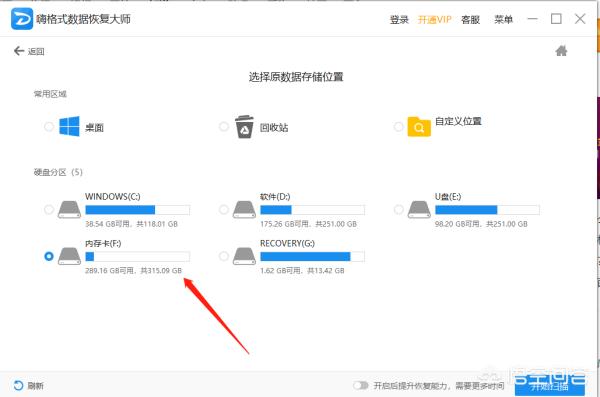Viewport: 600px width, 397px height.
Task: Click the custom location folder icon
Action: pos(419,127)
